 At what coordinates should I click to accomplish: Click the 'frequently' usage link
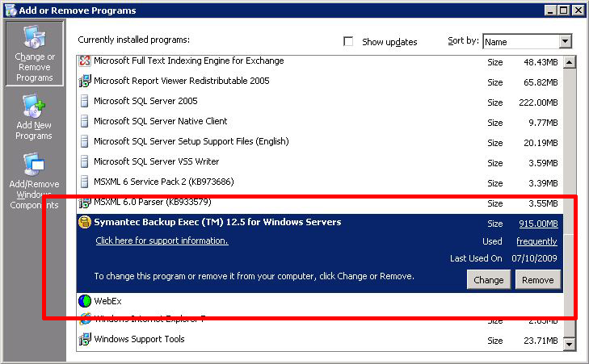pos(536,241)
